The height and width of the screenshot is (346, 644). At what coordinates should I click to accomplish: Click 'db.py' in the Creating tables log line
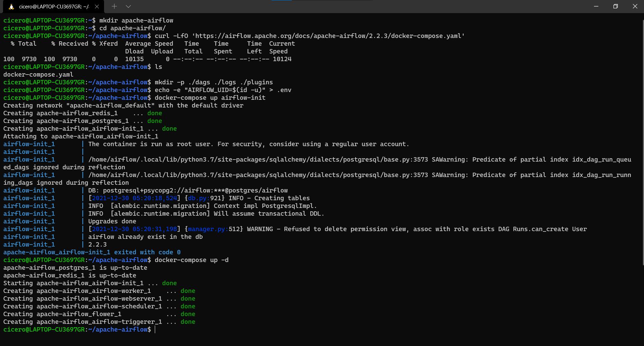197,198
